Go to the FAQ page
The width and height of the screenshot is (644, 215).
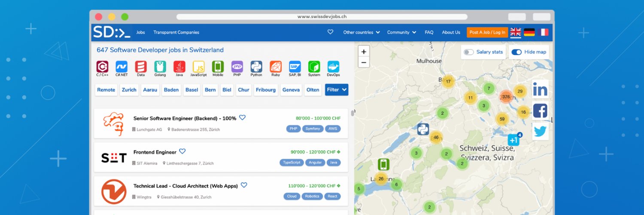pos(429,32)
